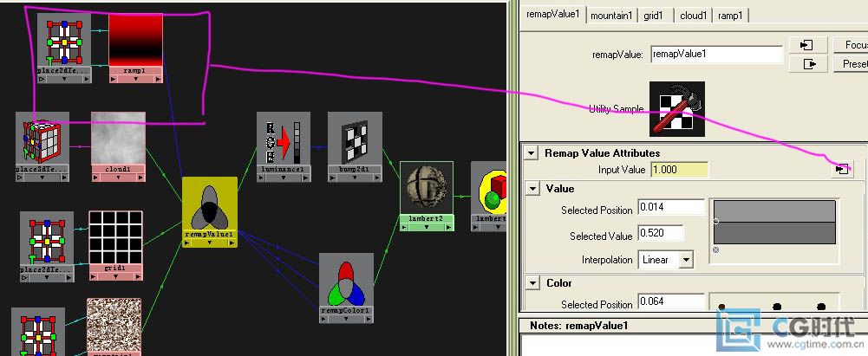Click the remapValue name input field
868x356 pixels.
coord(717,55)
